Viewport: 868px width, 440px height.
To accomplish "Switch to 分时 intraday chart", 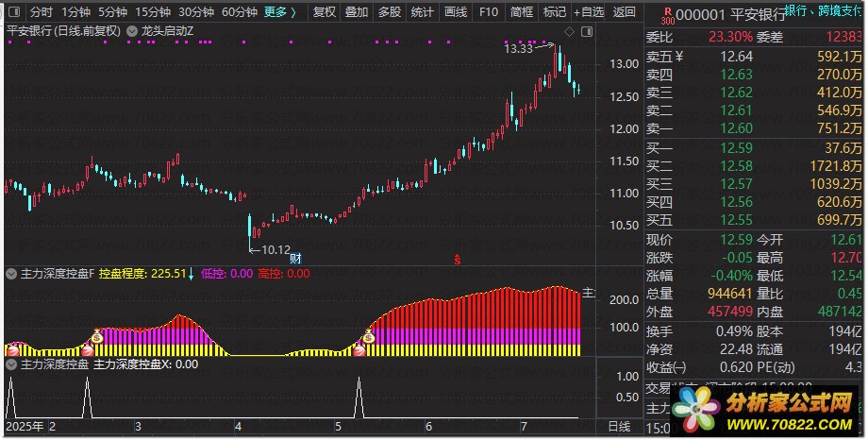I will (x=41, y=11).
